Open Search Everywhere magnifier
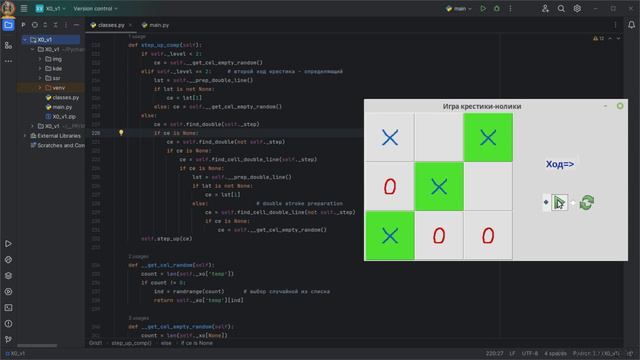This screenshot has height=360, width=640. (561, 9)
